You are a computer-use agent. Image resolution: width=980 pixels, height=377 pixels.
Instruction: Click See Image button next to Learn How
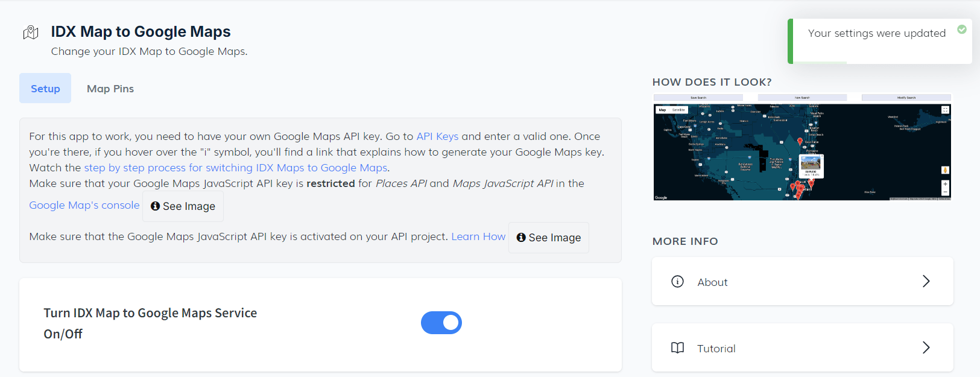[549, 238]
